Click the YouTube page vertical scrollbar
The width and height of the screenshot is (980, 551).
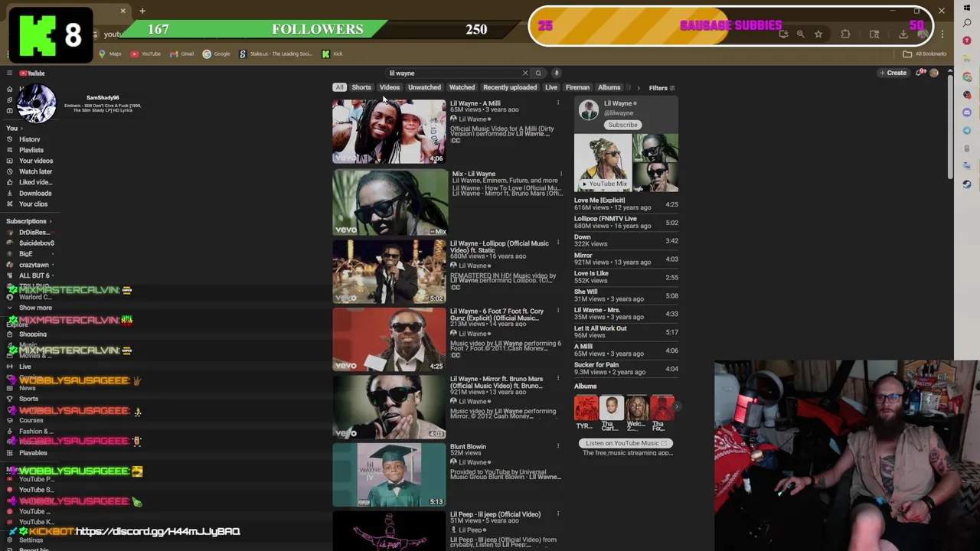[950, 126]
